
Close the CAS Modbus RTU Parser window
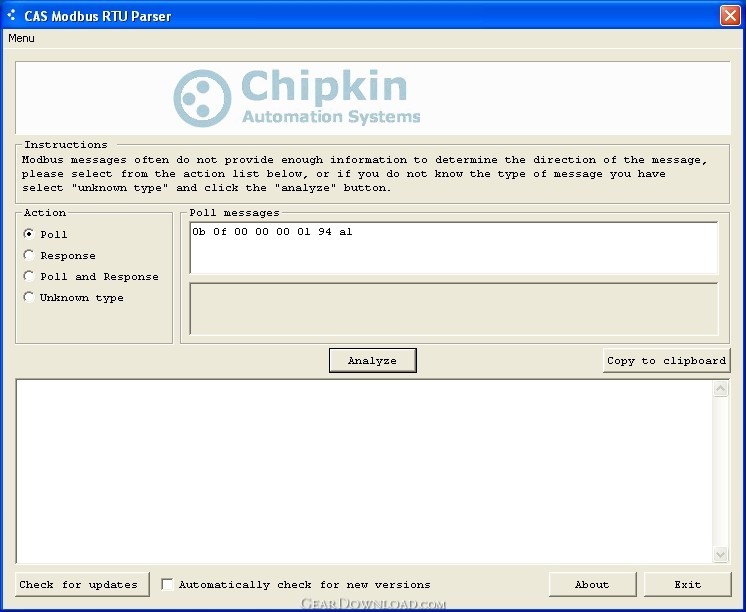click(729, 16)
